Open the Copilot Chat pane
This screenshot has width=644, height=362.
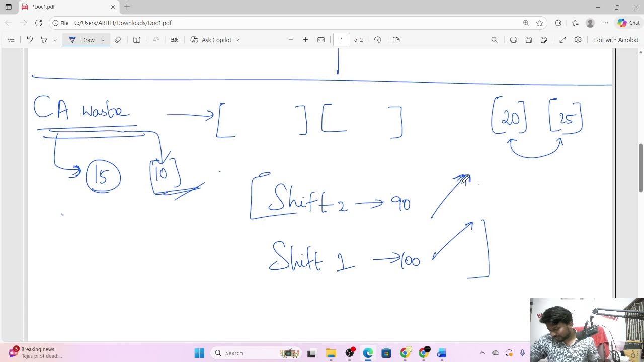[x=629, y=23]
